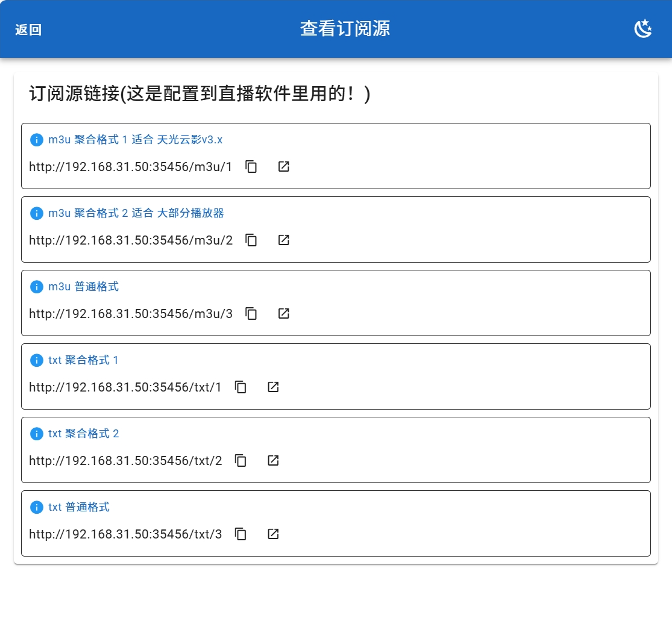The height and width of the screenshot is (621, 672).
Task: Click the txt 聚合格式 1 label
Action: click(x=83, y=360)
